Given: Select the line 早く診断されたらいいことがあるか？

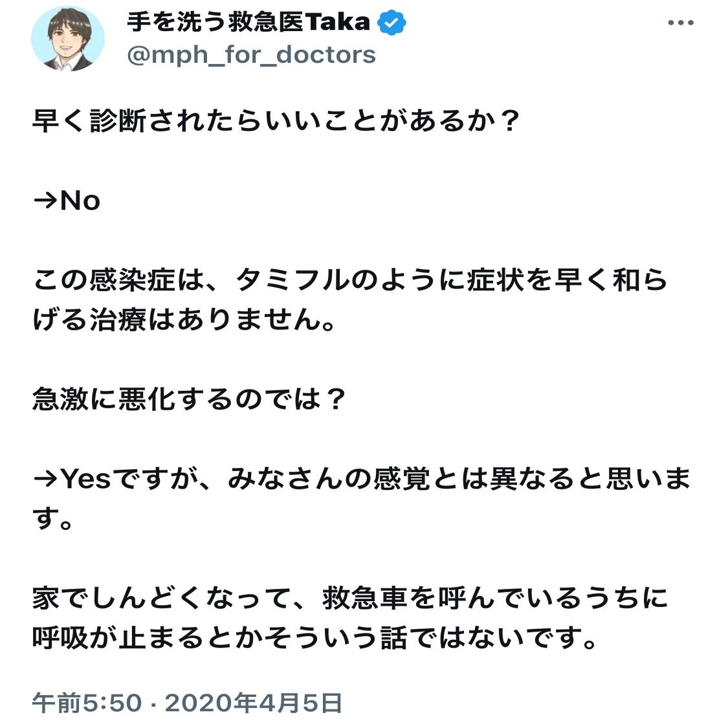Looking at the screenshot, I should click(x=276, y=121).
